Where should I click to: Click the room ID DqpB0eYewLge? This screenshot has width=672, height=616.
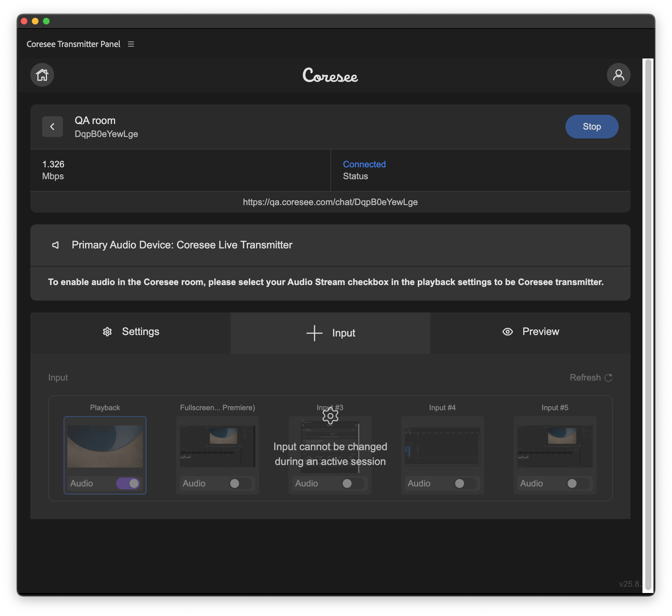(106, 134)
